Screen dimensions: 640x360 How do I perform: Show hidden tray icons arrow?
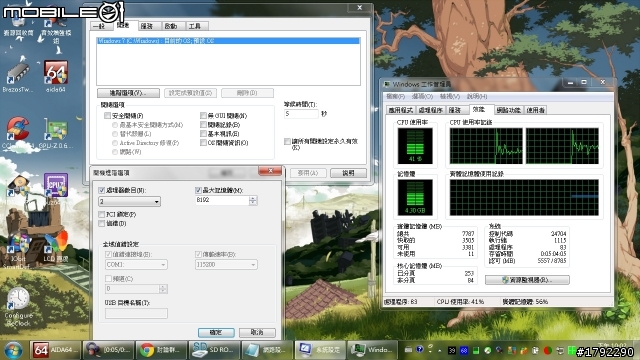point(440,350)
